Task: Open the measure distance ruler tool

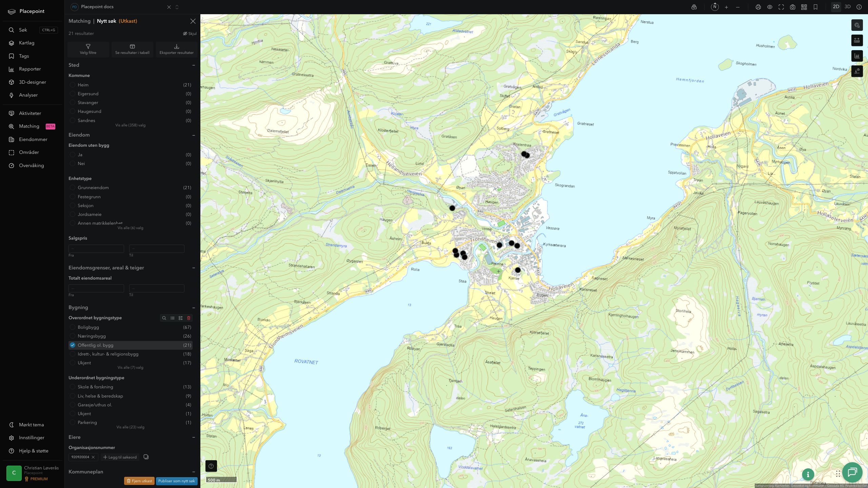Action: (x=857, y=40)
